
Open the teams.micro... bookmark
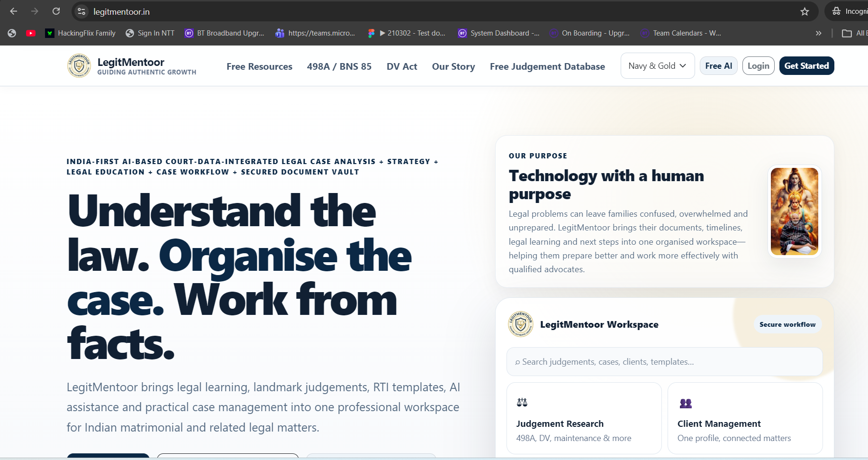click(x=315, y=33)
